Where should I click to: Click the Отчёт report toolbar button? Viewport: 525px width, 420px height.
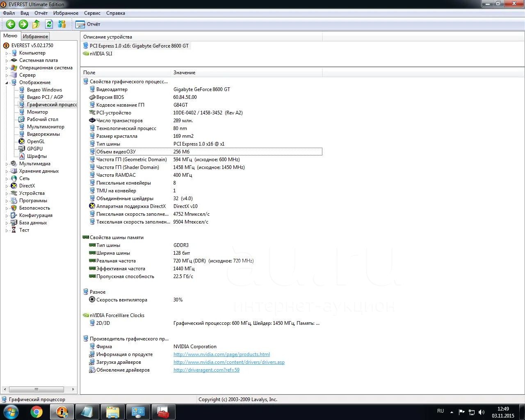88,24
